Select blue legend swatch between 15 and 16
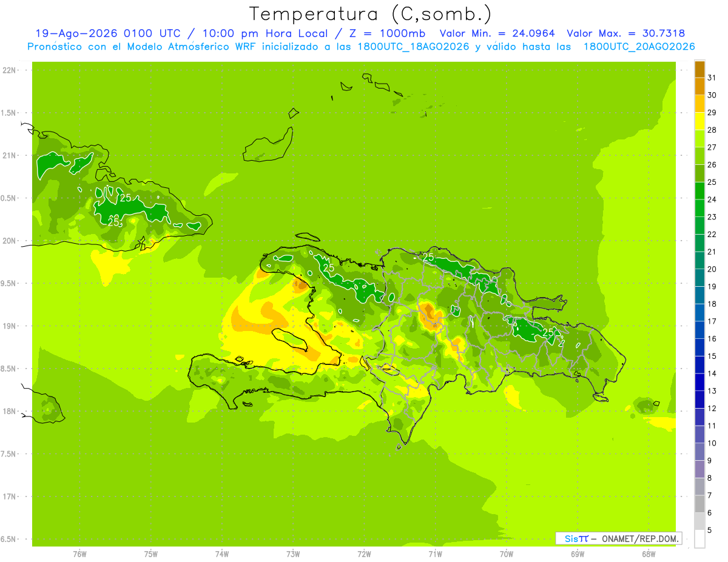 tap(699, 347)
